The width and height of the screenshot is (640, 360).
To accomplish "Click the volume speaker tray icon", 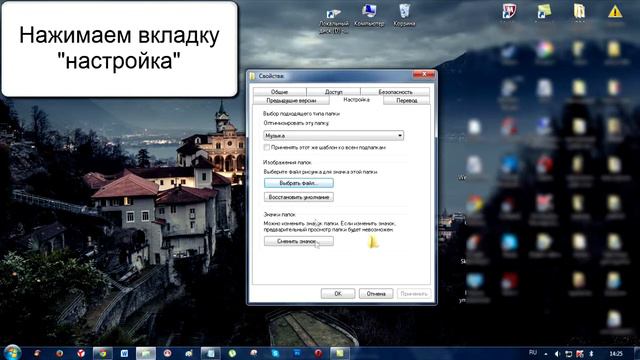I will point(557,353).
